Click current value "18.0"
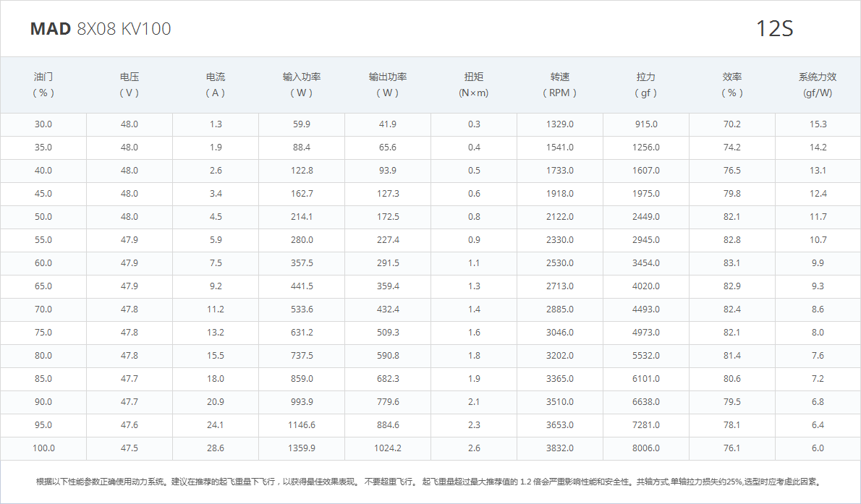This screenshot has width=861, height=504. 216,378
